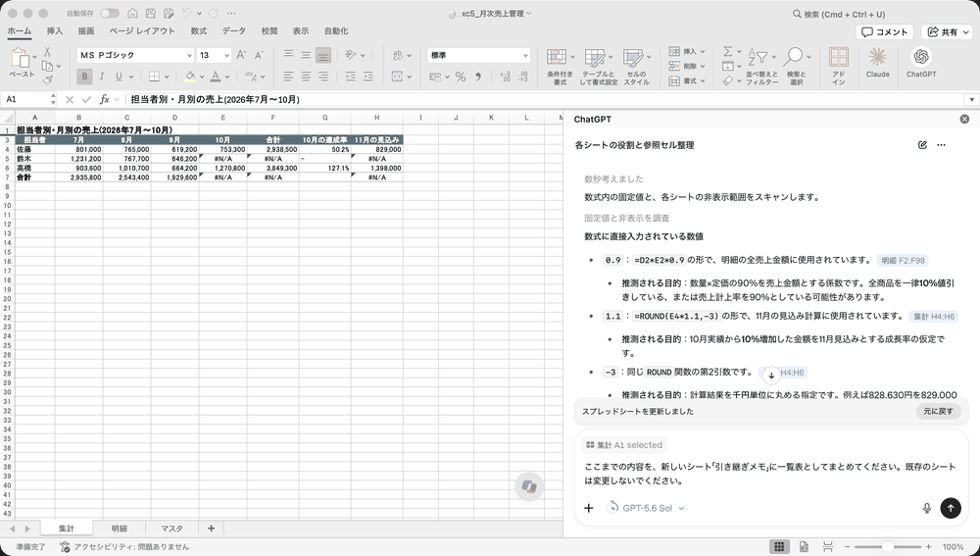Send the ChatGPT message
Viewport: 980px width, 556px height.
tap(951, 508)
